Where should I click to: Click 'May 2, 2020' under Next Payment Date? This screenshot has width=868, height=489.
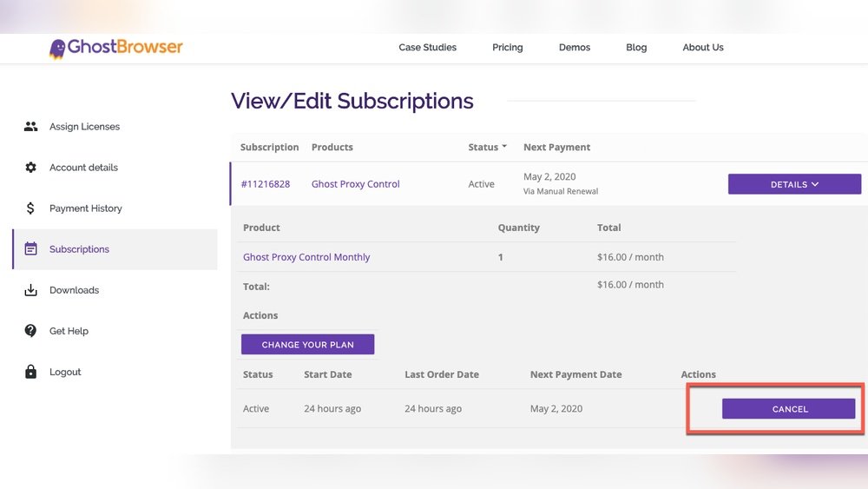[x=556, y=409]
